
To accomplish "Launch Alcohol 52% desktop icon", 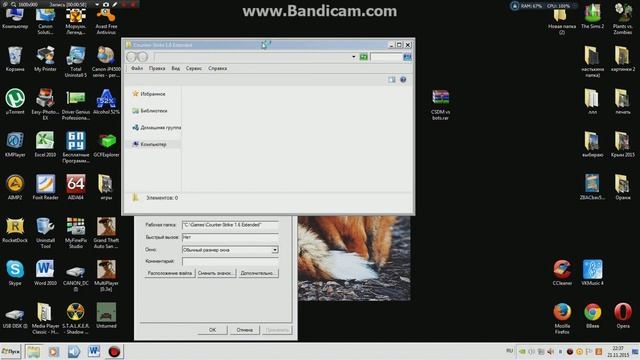I will pyautogui.click(x=106, y=102).
